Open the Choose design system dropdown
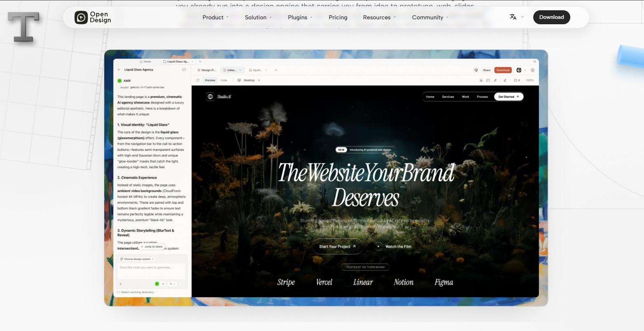644x331 pixels. pos(137,259)
